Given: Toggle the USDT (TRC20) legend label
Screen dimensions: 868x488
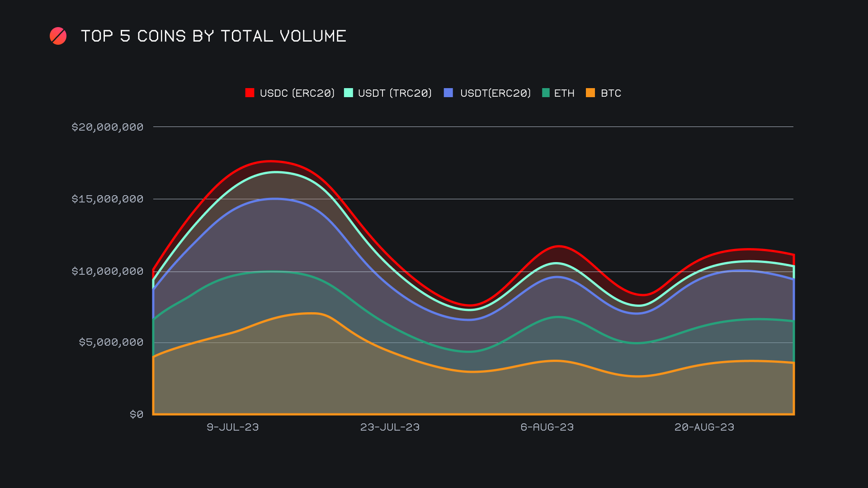Looking at the screenshot, I should [395, 93].
